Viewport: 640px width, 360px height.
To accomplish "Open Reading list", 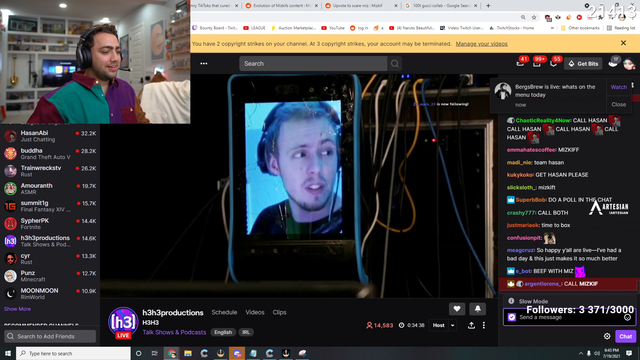I will (621, 28).
